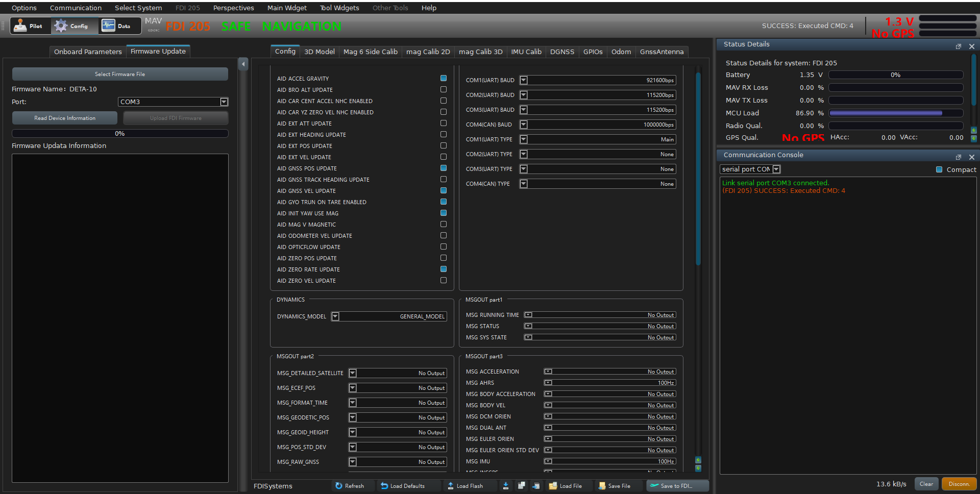Click the download arrow icon in bottom toolbar

tap(505, 486)
